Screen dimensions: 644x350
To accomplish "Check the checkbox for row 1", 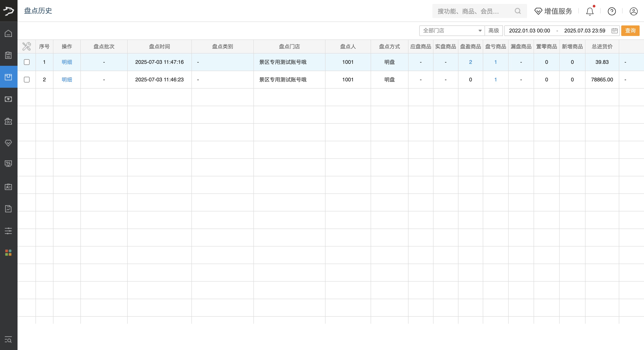I will tap(27, 62).
